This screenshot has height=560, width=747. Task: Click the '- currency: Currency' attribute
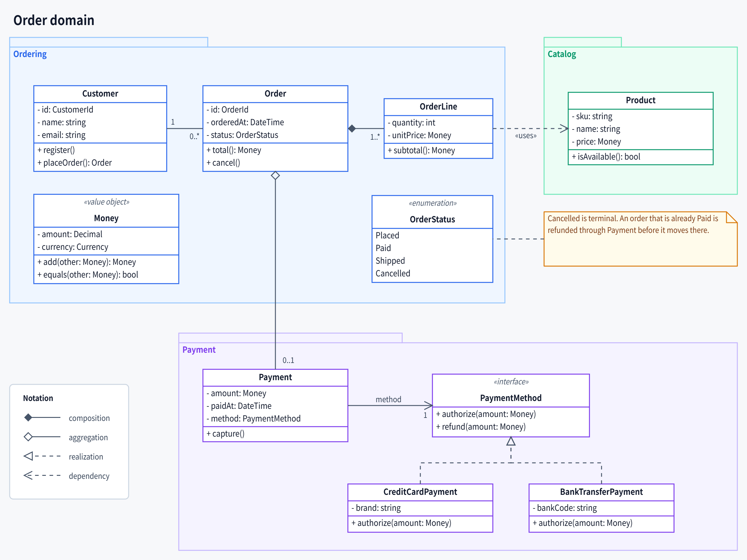(73, 247)
